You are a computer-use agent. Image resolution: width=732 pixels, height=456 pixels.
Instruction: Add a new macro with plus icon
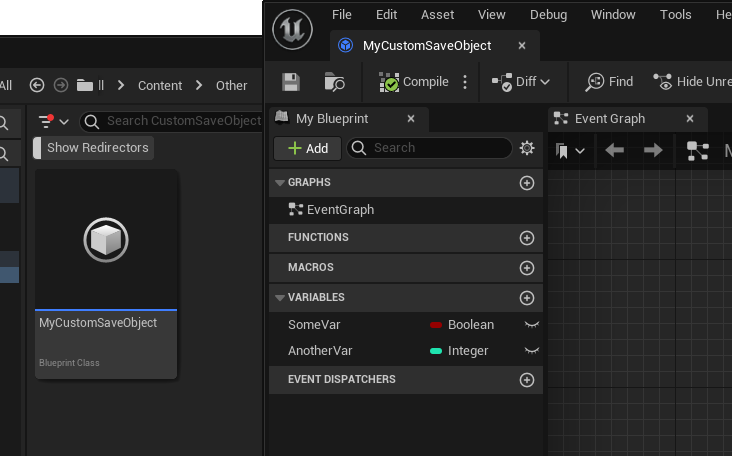527,268
